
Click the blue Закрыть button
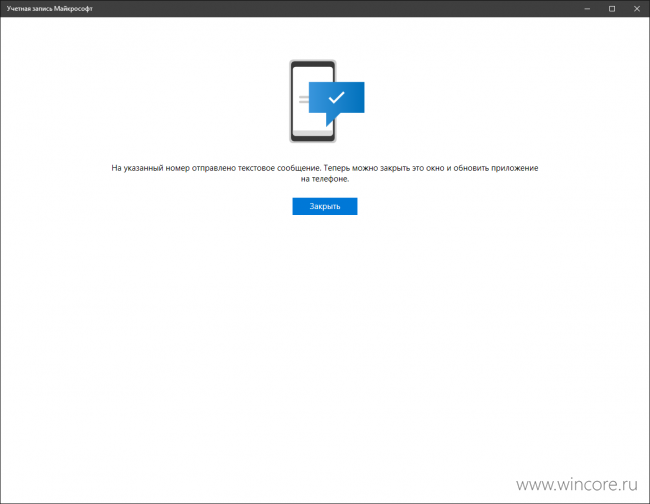pyautogui.click(x=325, y=206)
